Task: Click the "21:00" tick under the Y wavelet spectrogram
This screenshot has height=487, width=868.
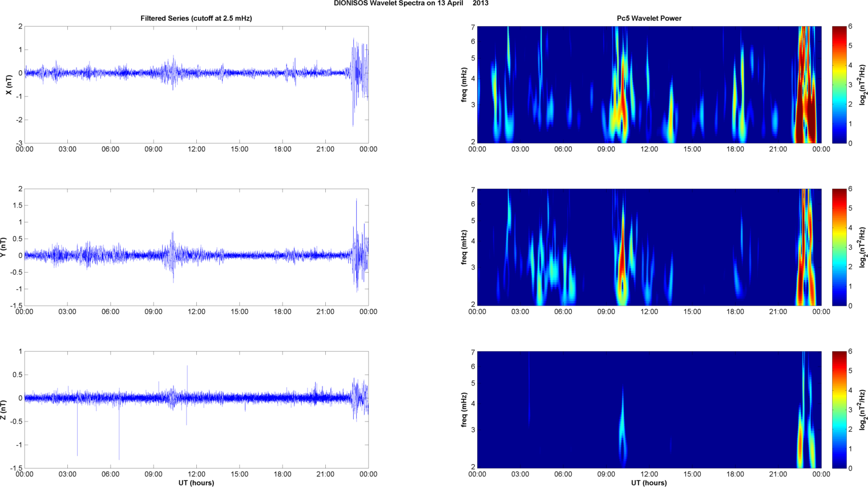Action: tap(778, 312)
